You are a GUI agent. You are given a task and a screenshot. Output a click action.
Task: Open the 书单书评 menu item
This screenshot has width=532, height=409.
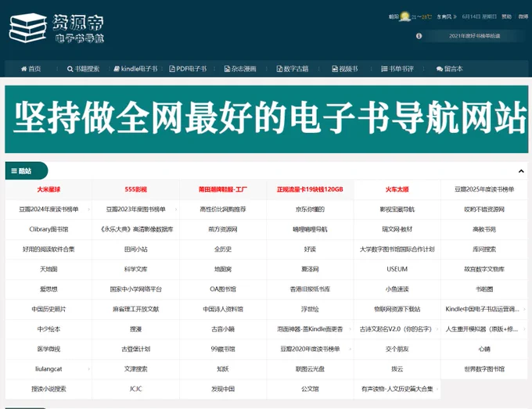coord(397,69)
